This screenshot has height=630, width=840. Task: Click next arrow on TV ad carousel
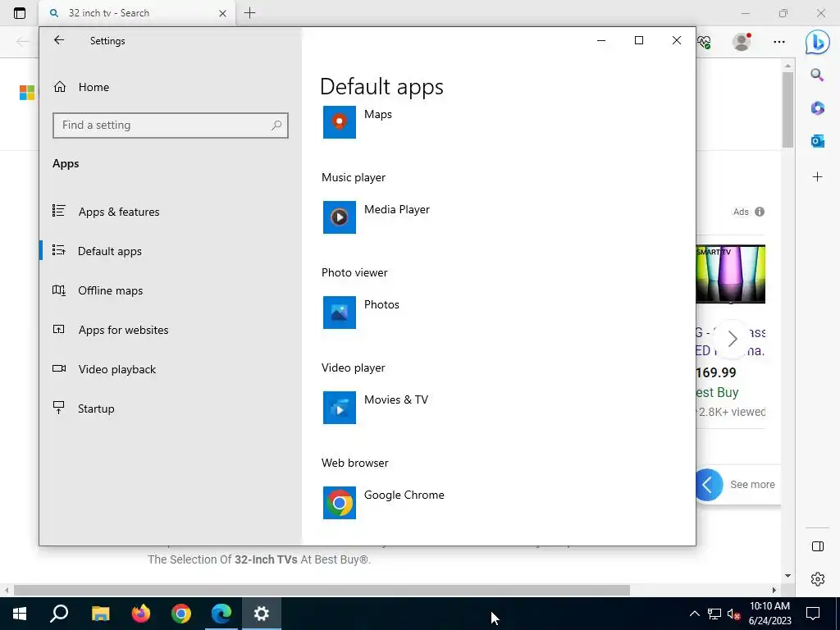click(x=733, y=339)
